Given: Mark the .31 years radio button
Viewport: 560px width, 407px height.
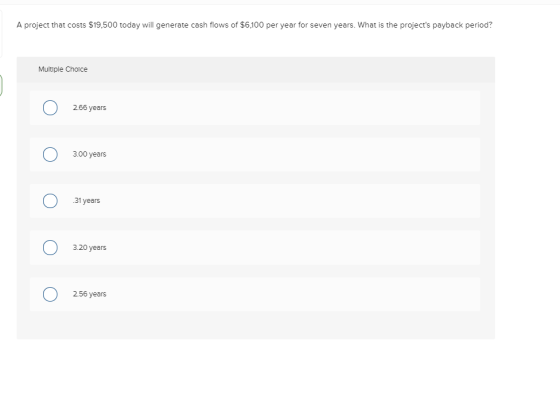Looking at the screenshot, I should click(50, 201).
